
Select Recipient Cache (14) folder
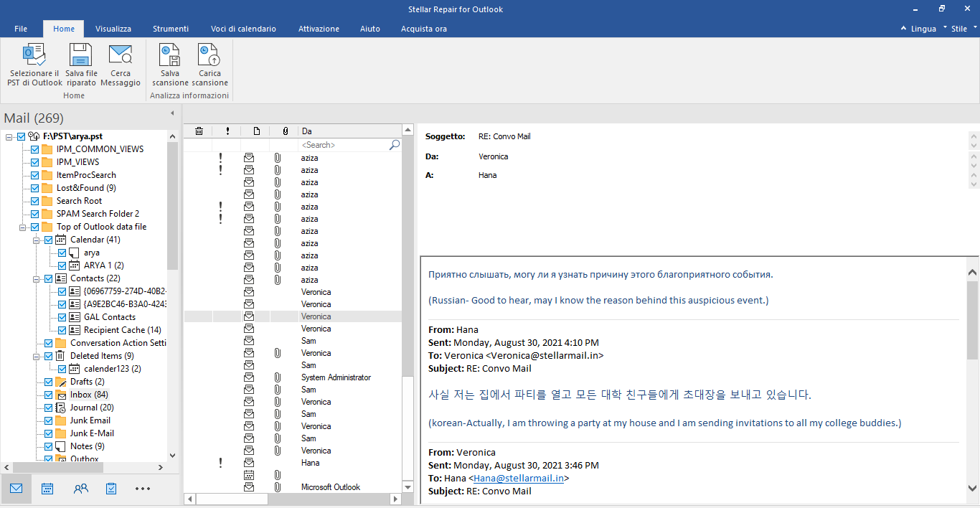tap(122, 330)
